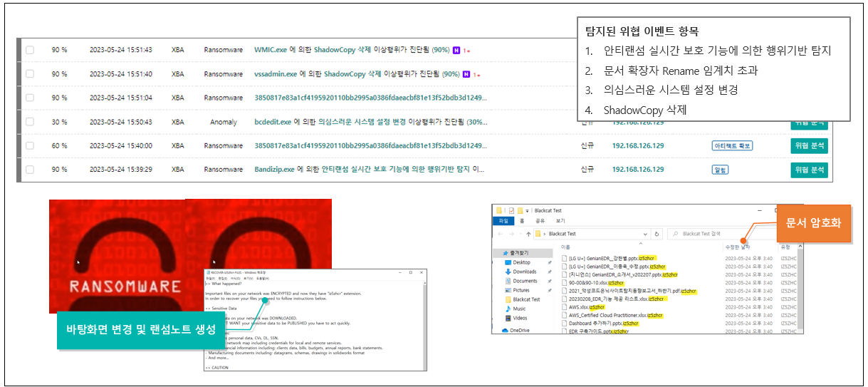
Task: Select file 20230208_EDR_기능 제공 리스트.xlsx.iz5zhcr
Action: 615,299
